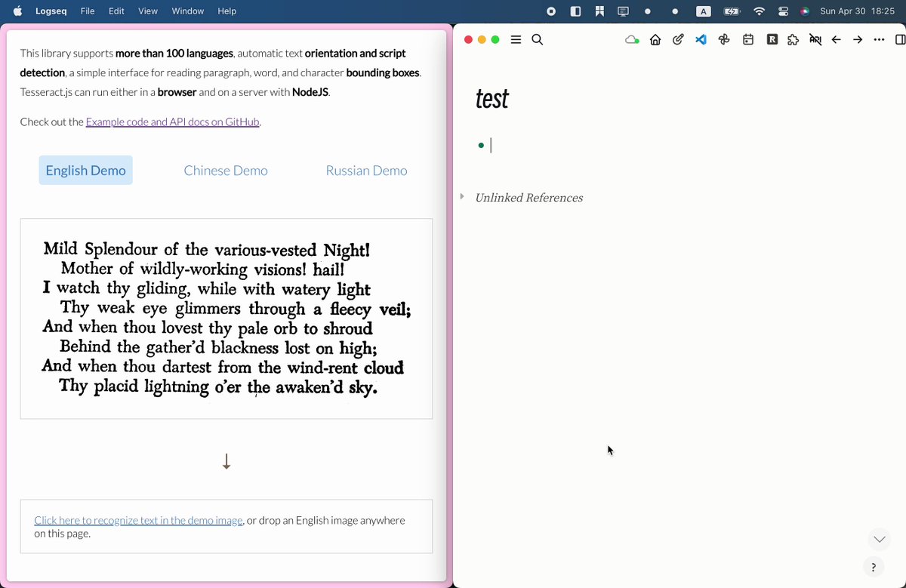This screenshot has width=906, height=588.
Task: Check battery level in the menu bar
Action: 731,11
